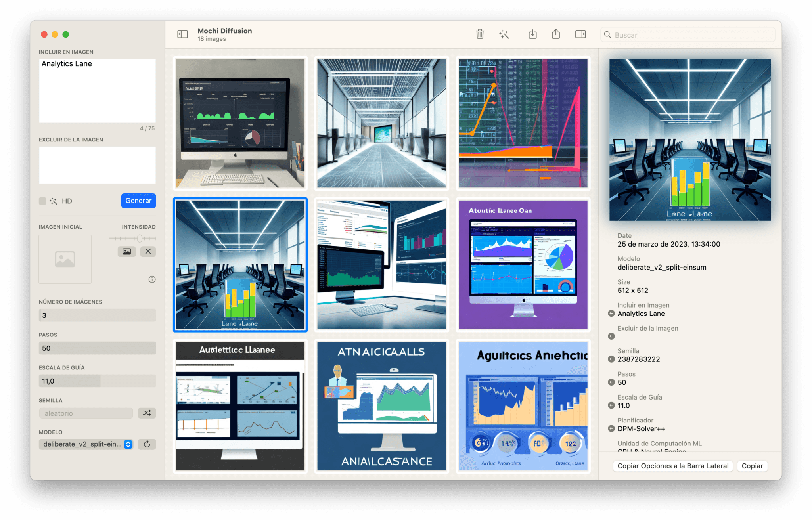Click the 18 images count text
This screenshot has height=520, width=812.
coord(212,39)
